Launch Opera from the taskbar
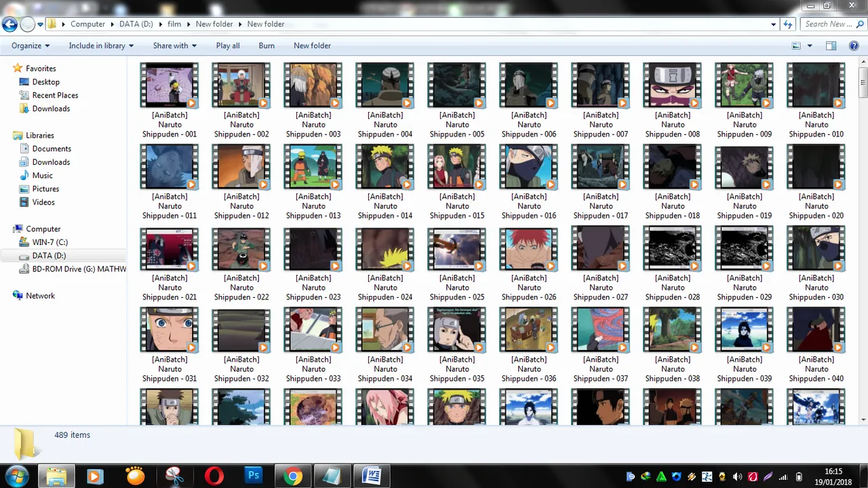The width and height of the screenshot is (868, 488). click(x=214, y=476)
